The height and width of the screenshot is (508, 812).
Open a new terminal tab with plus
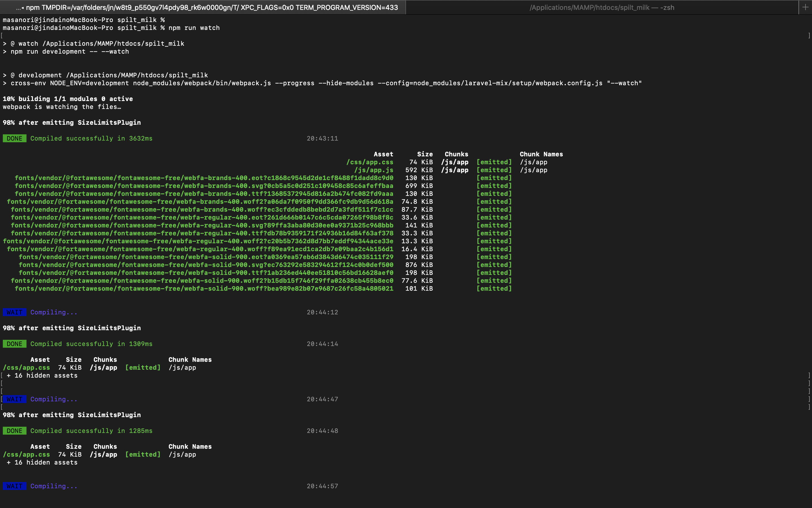[805, 7]
